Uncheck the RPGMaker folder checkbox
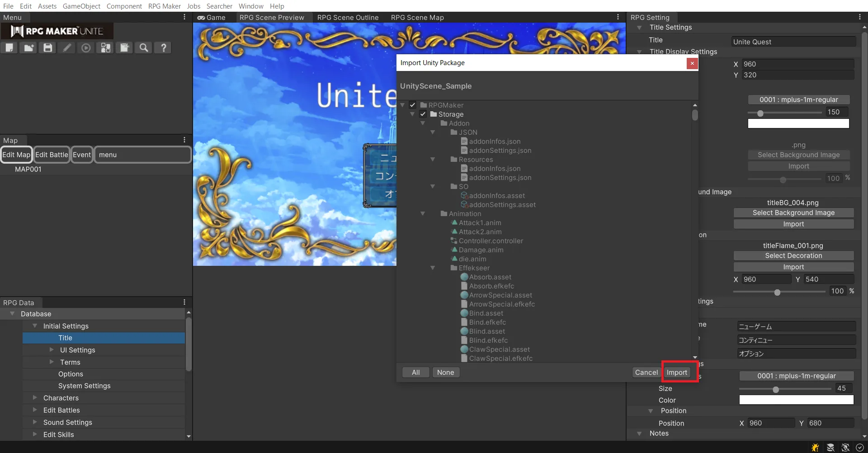 [x=412, y=105]
